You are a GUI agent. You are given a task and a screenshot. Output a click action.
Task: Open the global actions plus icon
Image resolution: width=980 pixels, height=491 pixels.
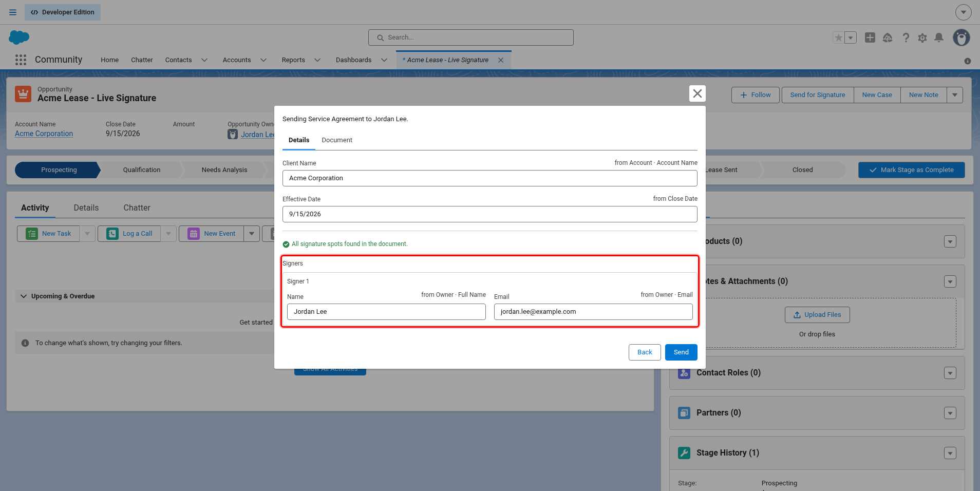(870, 37)
